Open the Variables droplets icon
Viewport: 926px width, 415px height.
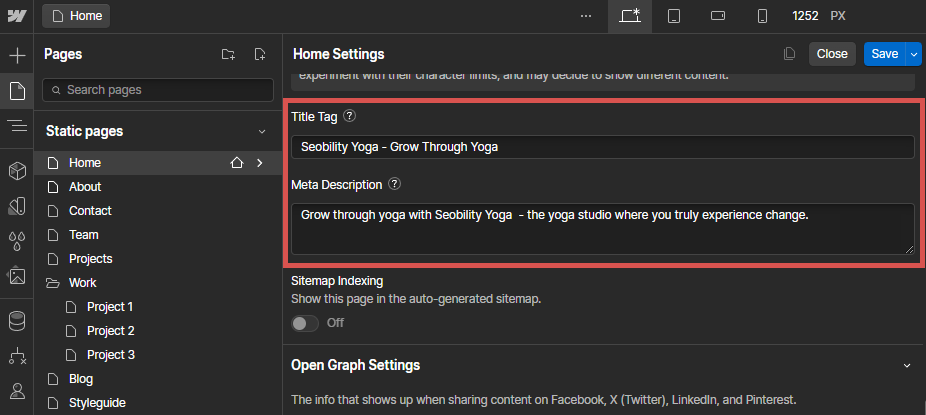[17, 240]
